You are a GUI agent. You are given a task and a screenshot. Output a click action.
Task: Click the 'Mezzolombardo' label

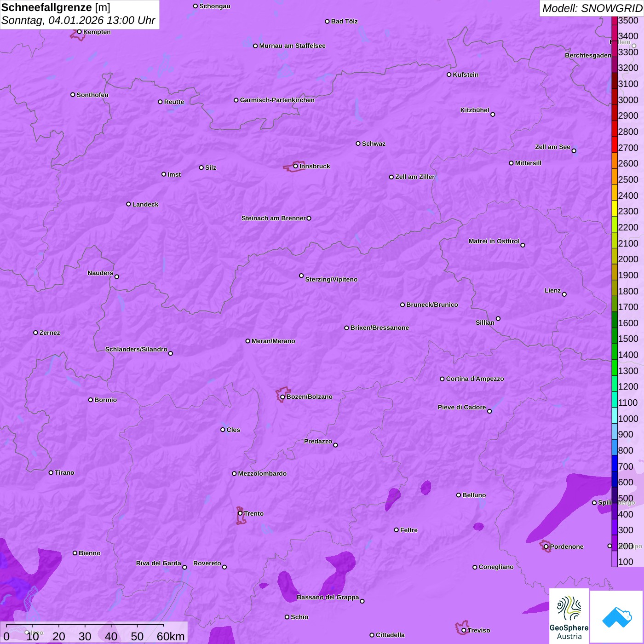tap(262, 473)
